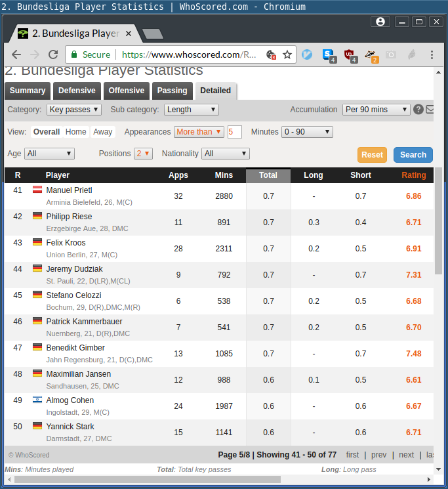
Task: Open a new tab with the blank tab button
Action: pos(153,33)
